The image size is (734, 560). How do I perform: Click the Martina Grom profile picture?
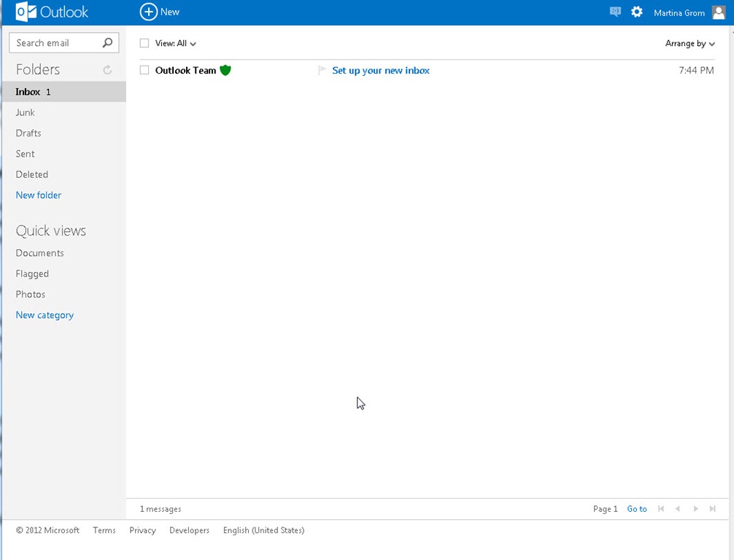pyautogui.click(x=718, y=12)
